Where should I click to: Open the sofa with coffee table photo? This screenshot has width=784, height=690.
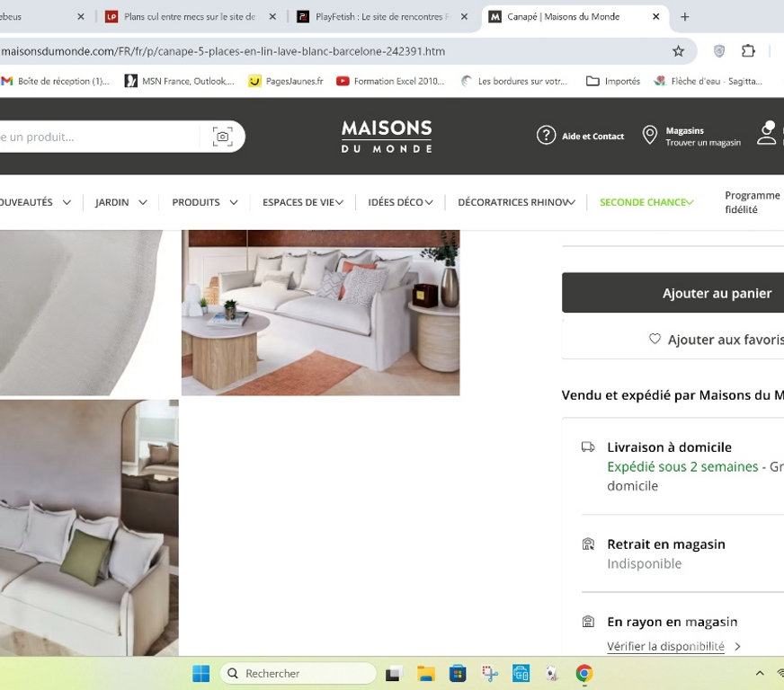coord(320,313)
